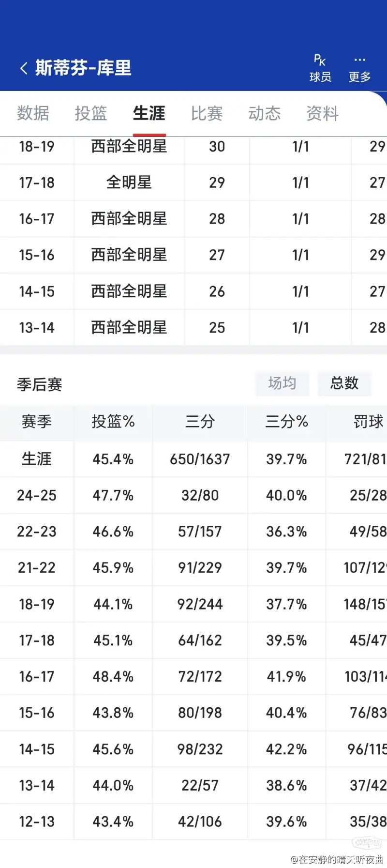
Task: Open the 比赛 tab
Action: click(x=207, y=113)
